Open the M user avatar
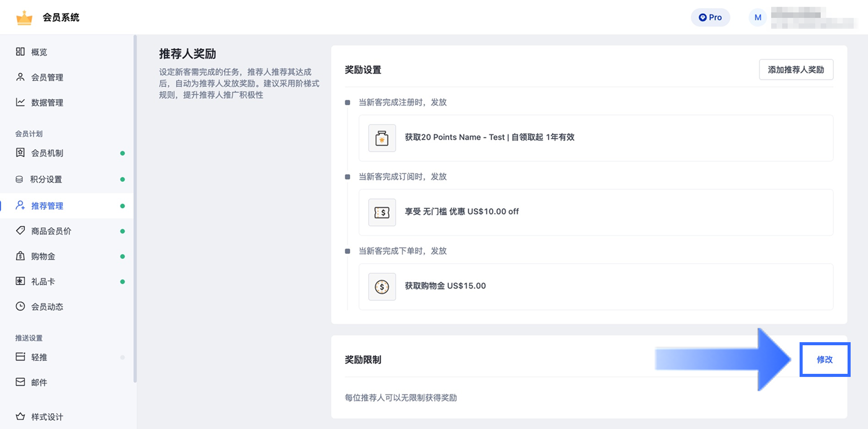 (x=758, y=17)
